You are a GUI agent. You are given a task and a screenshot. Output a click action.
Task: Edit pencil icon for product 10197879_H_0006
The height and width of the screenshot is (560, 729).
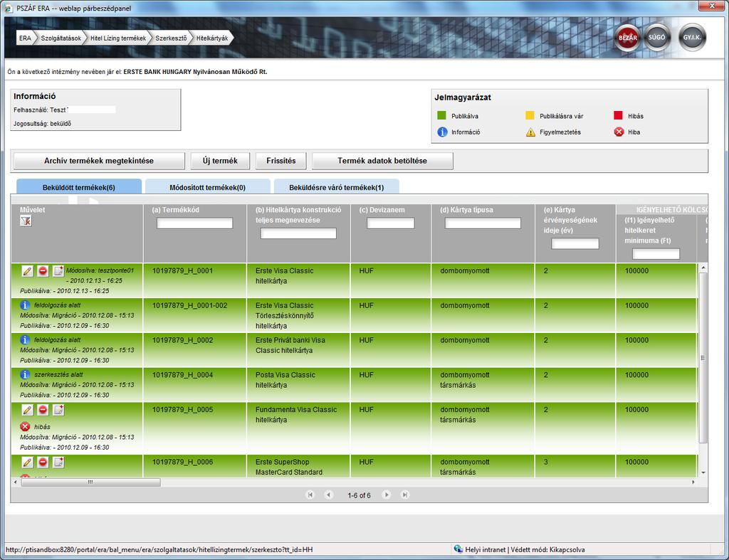point(28,463)
